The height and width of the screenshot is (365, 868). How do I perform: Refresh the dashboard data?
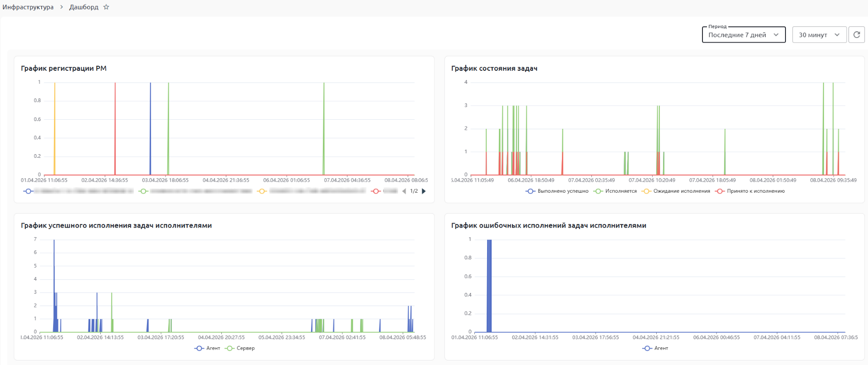pos(856,35)
